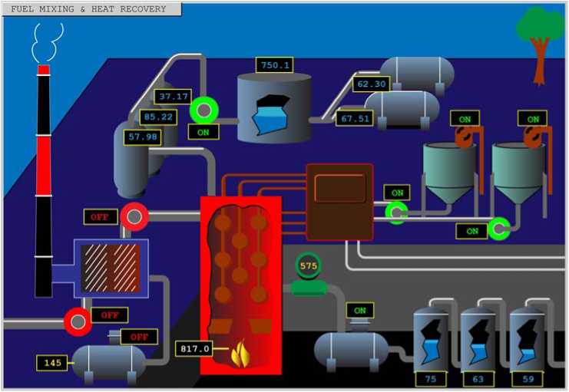Select the central tank below 750.1
This screenshot has height=392, width=569.
(274, 107)
